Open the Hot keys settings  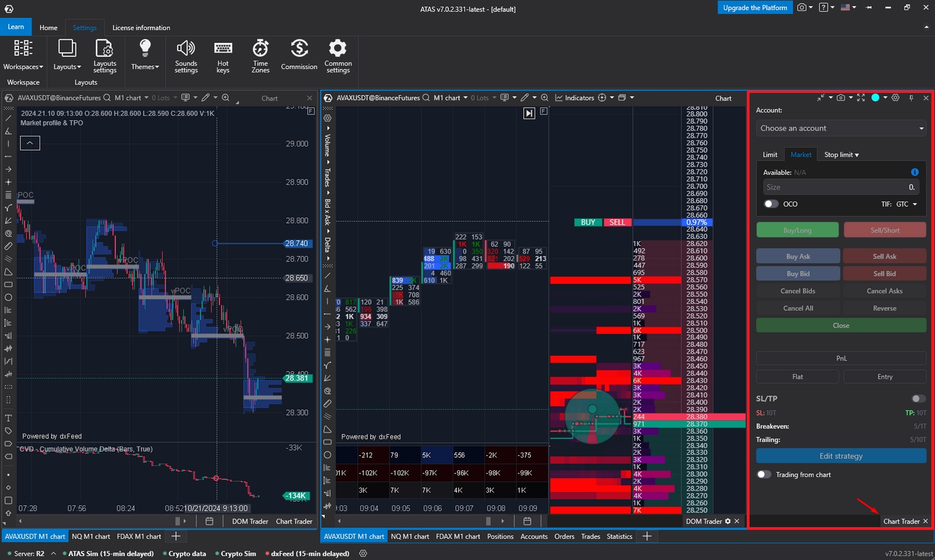tap(223, 57)
